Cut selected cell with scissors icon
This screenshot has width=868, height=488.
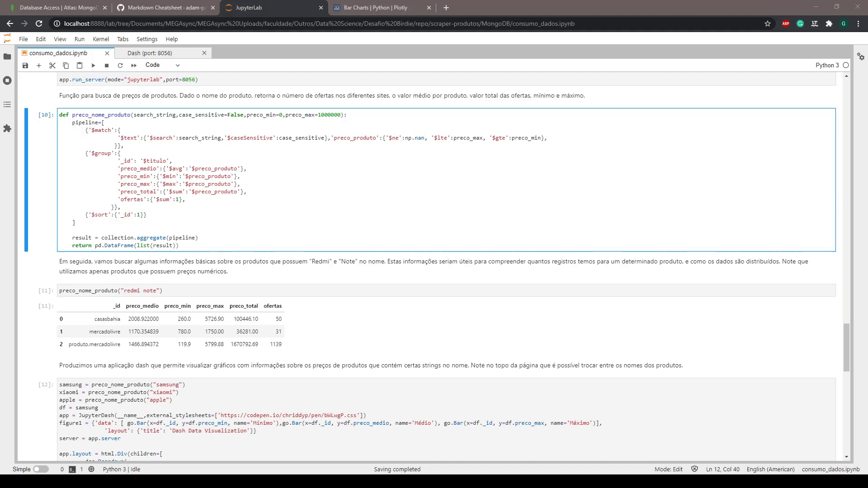pyautogui.click(x=52, y=66)
